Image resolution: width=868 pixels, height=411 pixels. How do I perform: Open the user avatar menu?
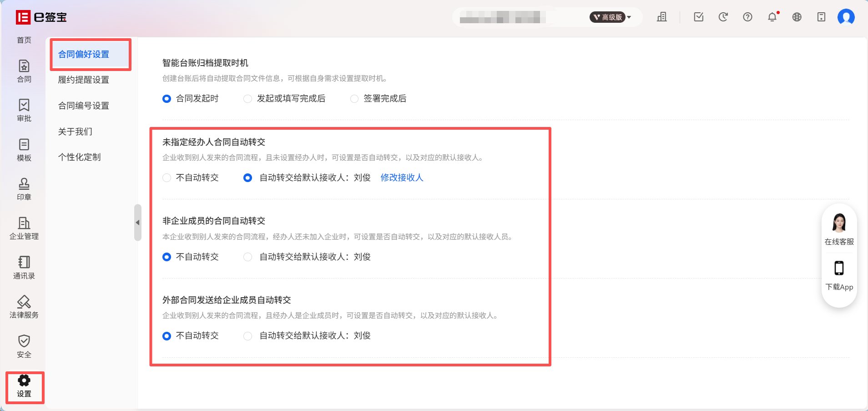(x=846, y=17)
